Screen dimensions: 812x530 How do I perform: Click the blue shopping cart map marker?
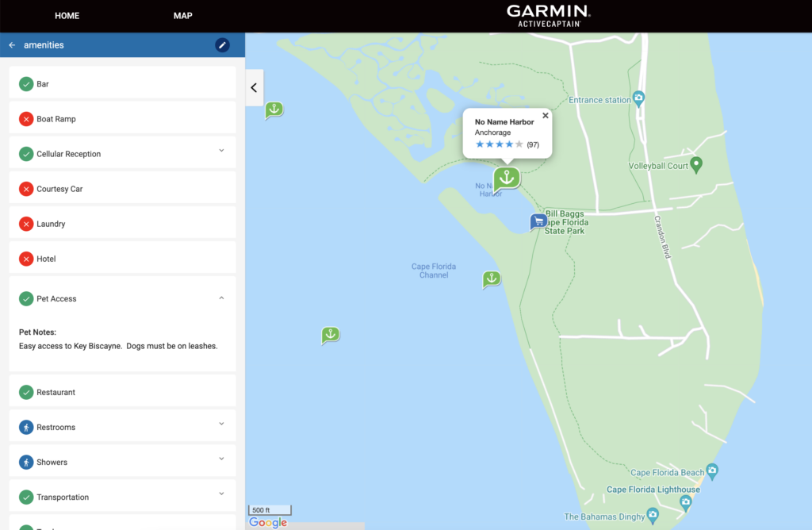(x=538, y=221)
